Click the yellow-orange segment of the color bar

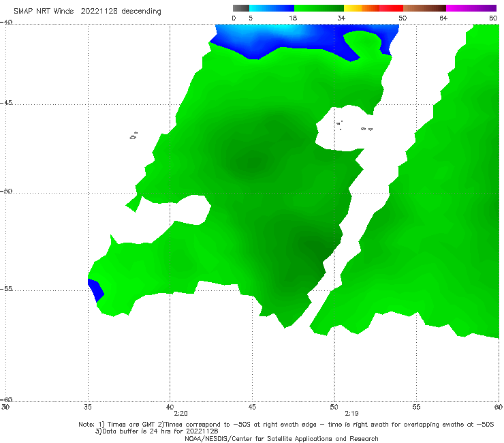pos(362,8)
